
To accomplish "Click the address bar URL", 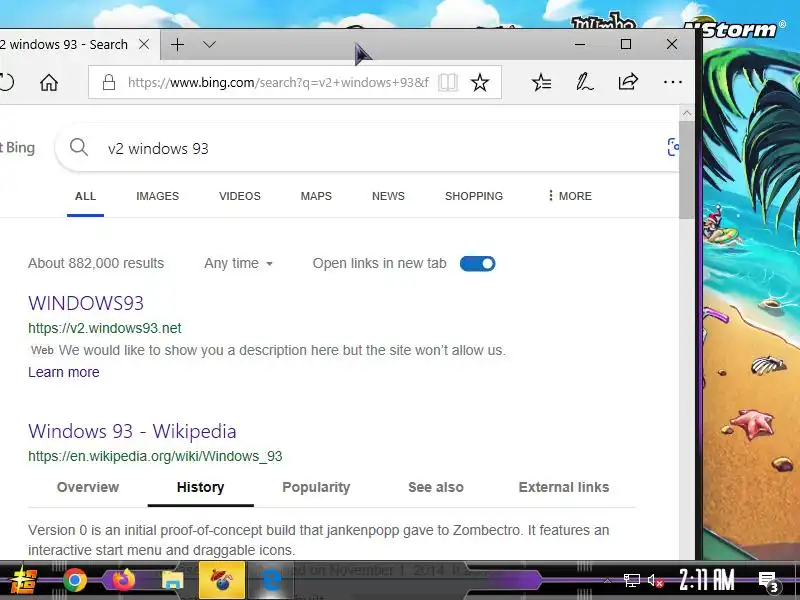I will tap(279, 82).
